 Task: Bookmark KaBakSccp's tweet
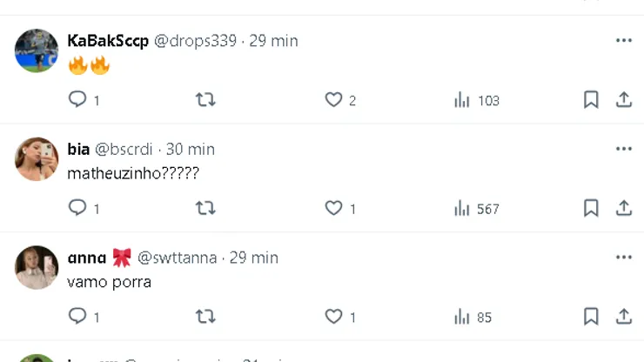591,100
